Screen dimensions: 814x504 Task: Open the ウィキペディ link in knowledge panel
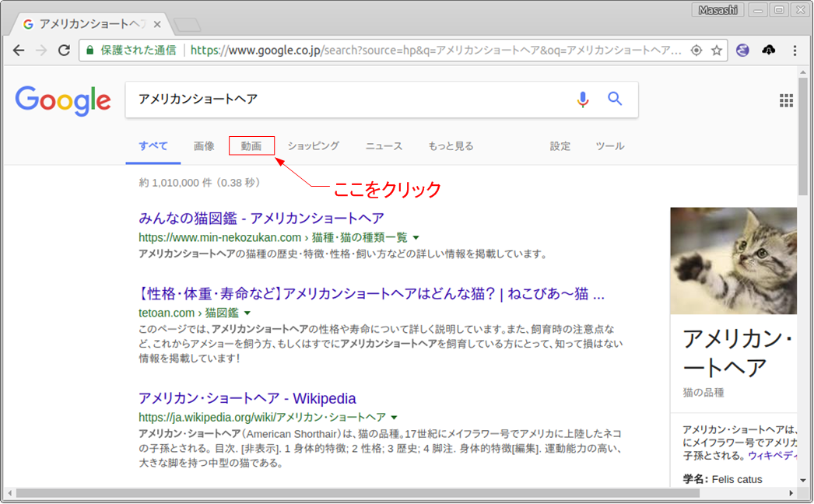772,456
